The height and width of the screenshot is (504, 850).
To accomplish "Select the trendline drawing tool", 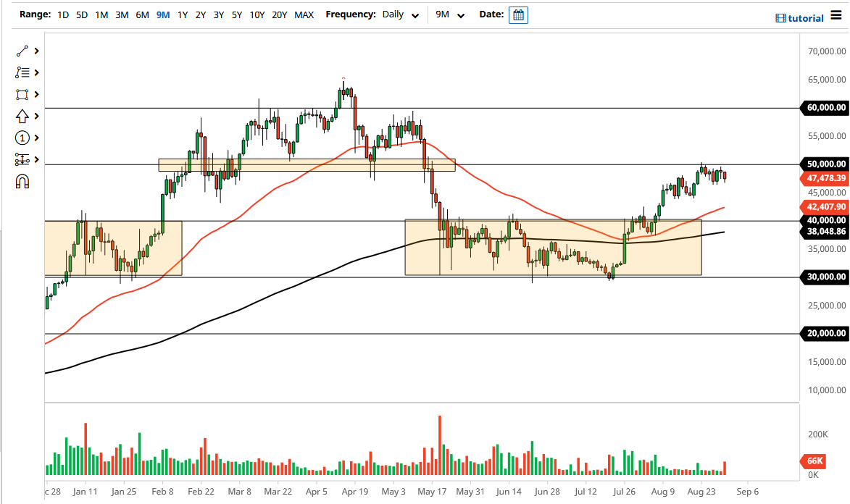I will click(21, 51).
